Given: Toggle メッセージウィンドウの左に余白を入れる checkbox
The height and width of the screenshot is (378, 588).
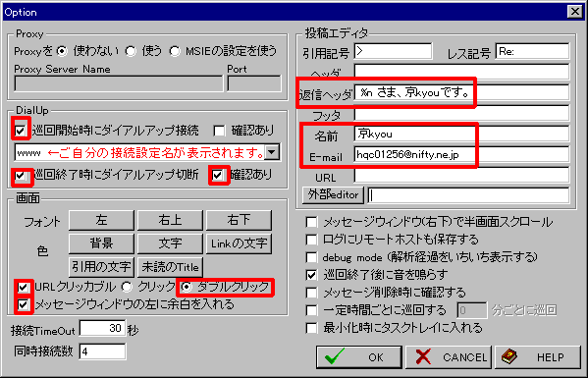Looking at the screenshot, I should [24, 304].
